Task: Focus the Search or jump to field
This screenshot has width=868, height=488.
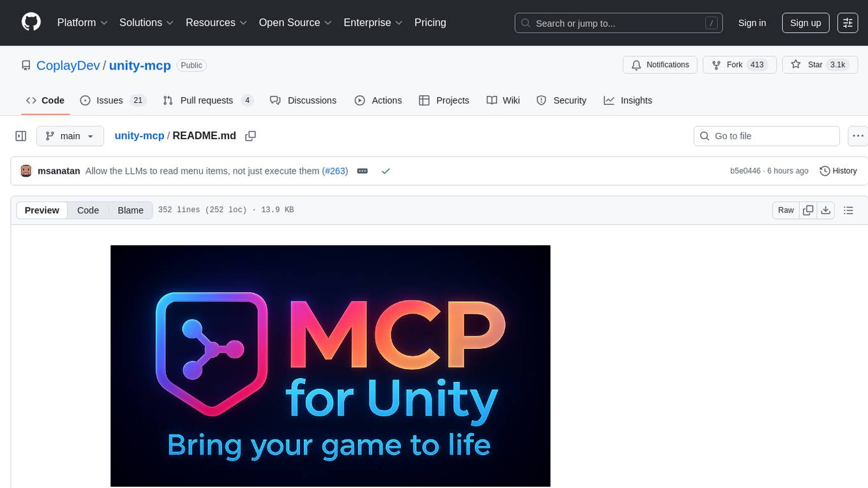Action: tap(618, 23)
